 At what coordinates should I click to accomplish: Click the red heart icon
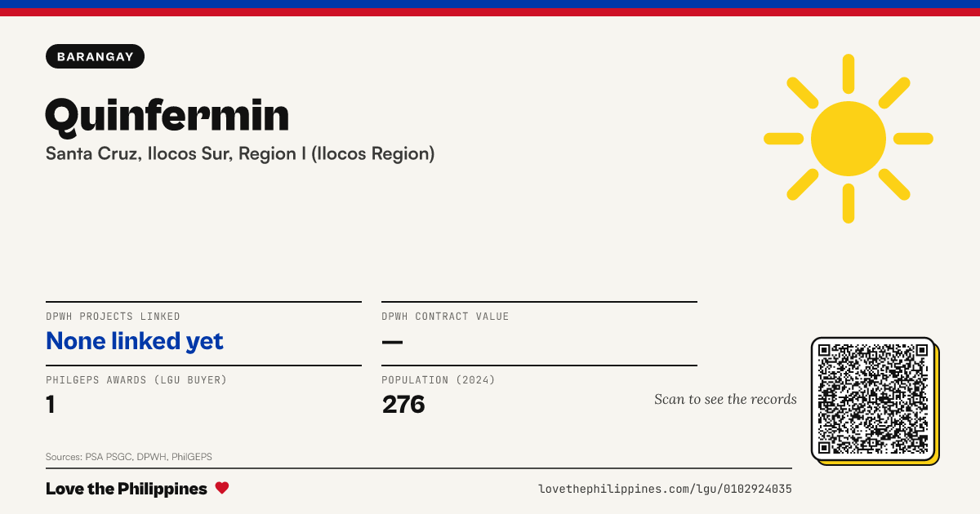[x=222, y=488]
